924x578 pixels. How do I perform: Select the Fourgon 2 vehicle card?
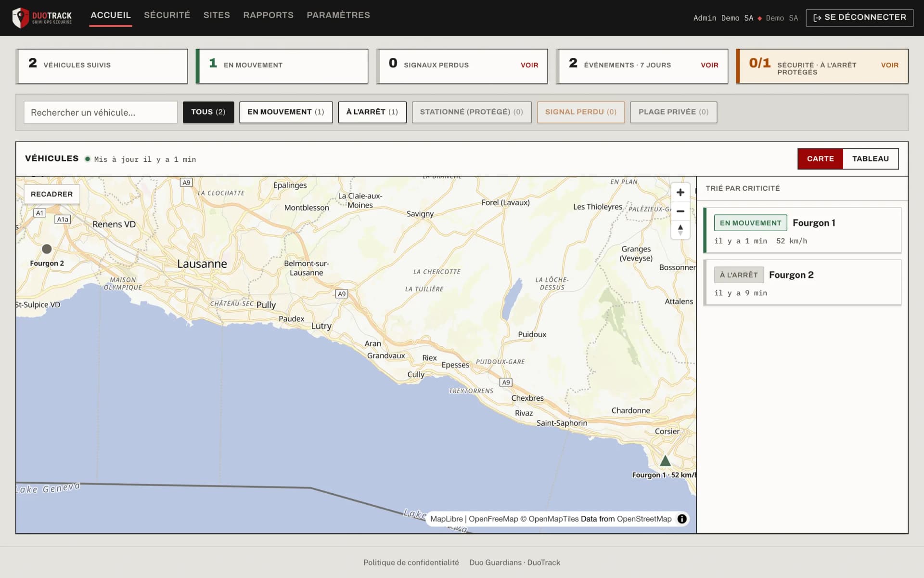tap(802, 283)
